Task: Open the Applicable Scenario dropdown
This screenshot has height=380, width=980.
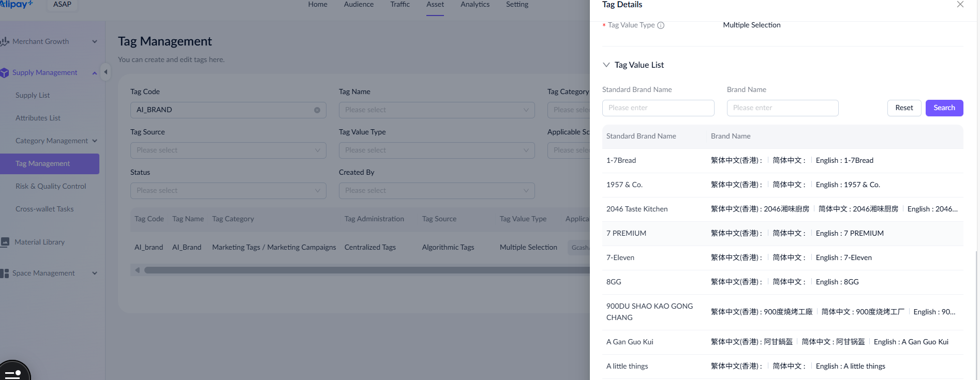Action: (569, 150)
